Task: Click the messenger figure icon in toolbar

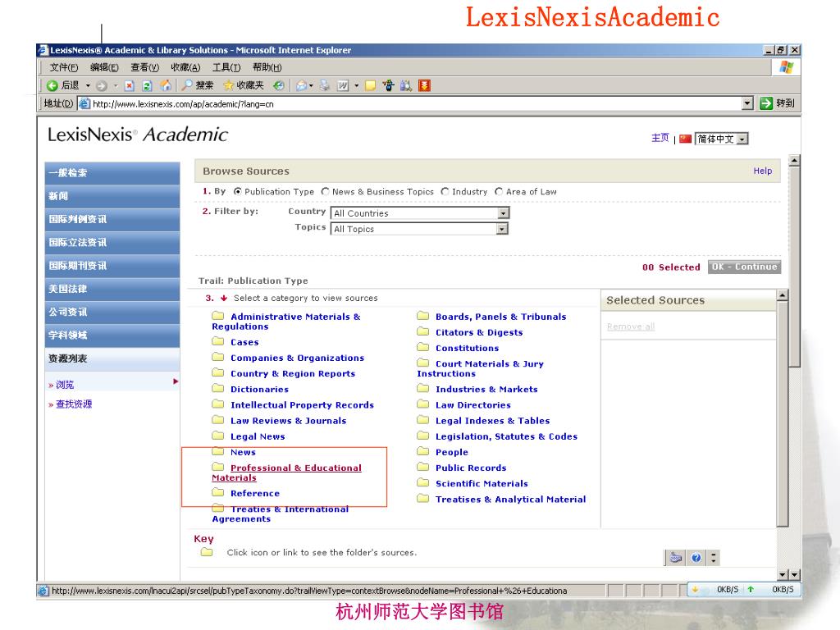Action: coord(388,85)
